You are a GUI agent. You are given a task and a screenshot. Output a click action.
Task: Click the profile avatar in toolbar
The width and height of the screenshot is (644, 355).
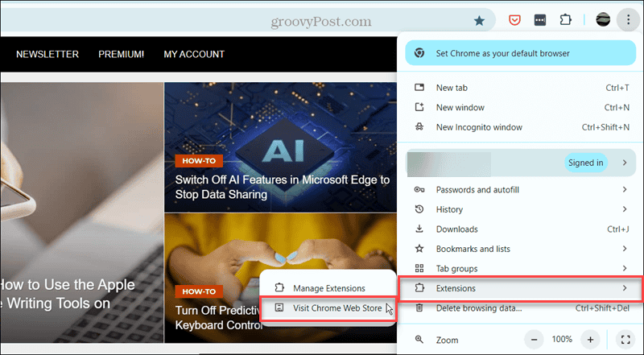[603, 19]
